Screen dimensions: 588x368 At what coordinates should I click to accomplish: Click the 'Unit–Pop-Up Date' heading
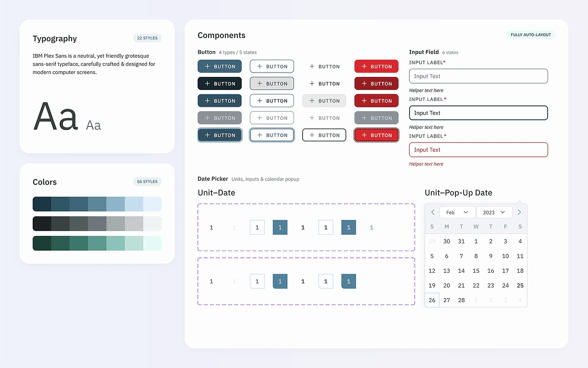pos(458,193)
